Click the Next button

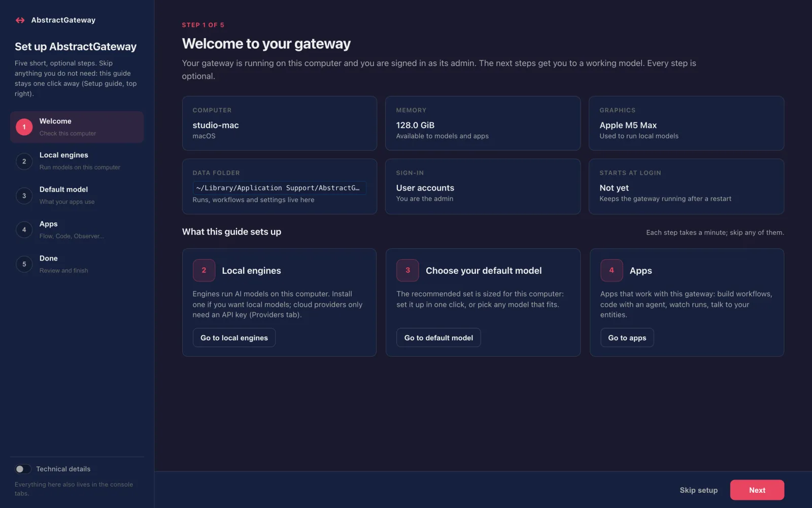(x=757, y=490)
